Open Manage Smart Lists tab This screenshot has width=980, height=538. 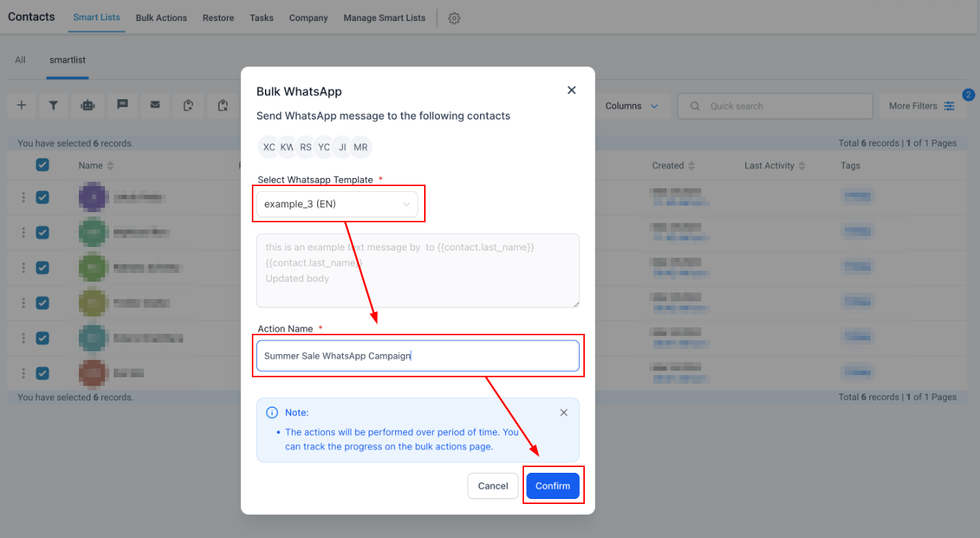pos(384,17)
